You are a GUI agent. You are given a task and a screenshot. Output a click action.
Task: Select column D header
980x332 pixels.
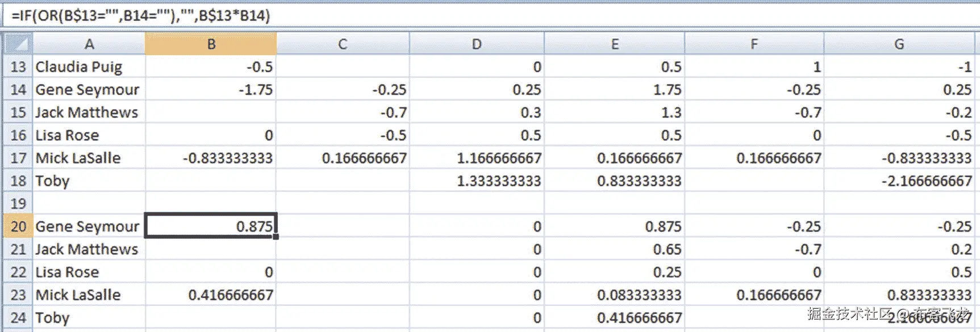(477, 44)
